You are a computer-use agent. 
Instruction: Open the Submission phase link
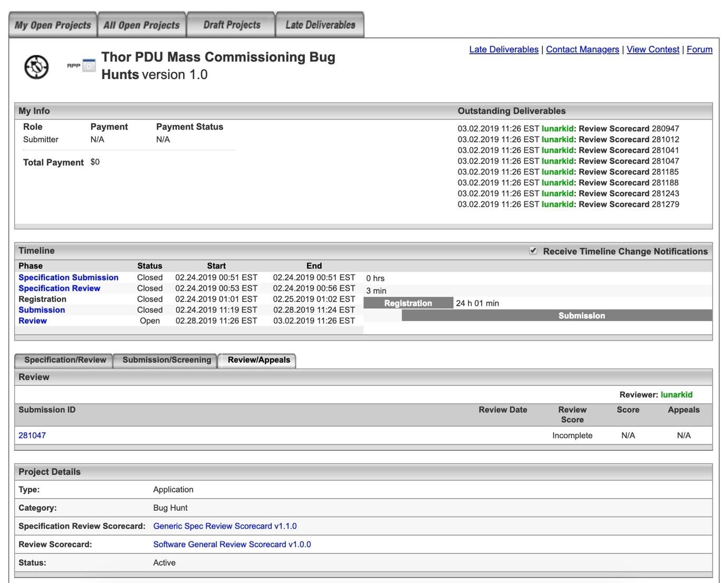pos(42,310)
